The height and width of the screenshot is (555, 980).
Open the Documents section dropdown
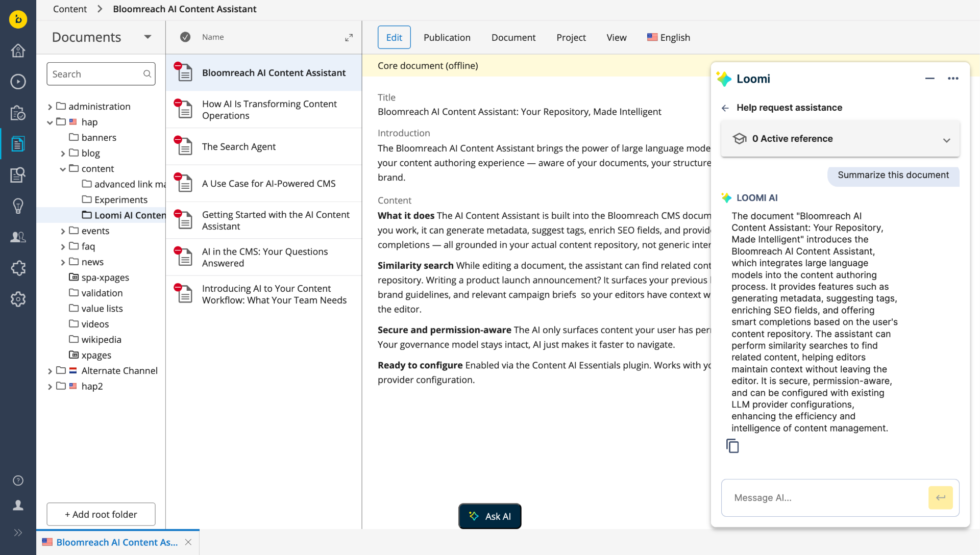click(148, 37)
